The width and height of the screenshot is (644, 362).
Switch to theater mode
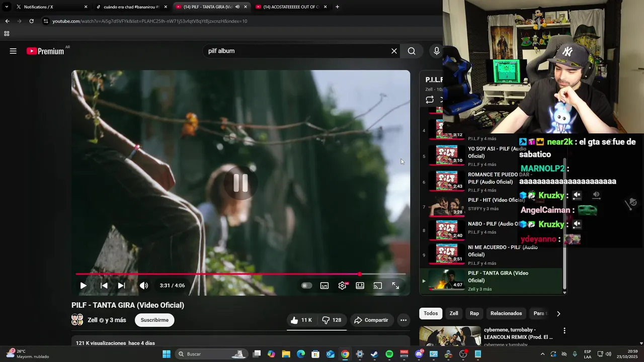360,286
